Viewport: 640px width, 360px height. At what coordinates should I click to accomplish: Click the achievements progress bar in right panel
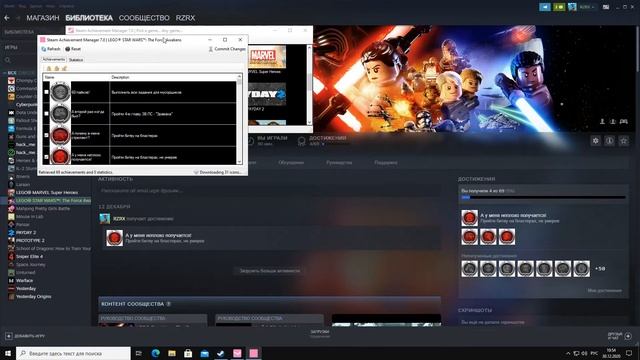point(543,198)
